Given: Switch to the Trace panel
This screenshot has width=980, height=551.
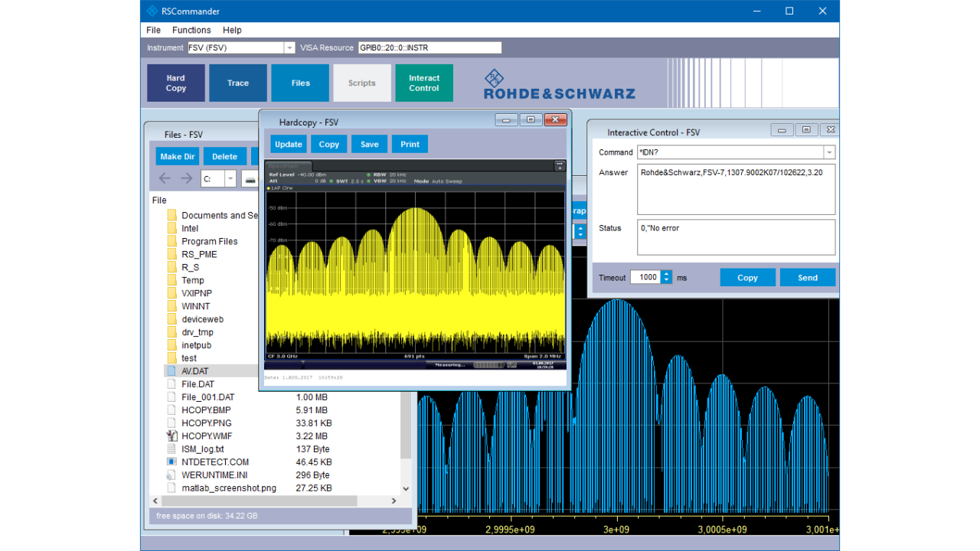Looking at the screenshot, I should pyautogui.click(x=238, y=83).
